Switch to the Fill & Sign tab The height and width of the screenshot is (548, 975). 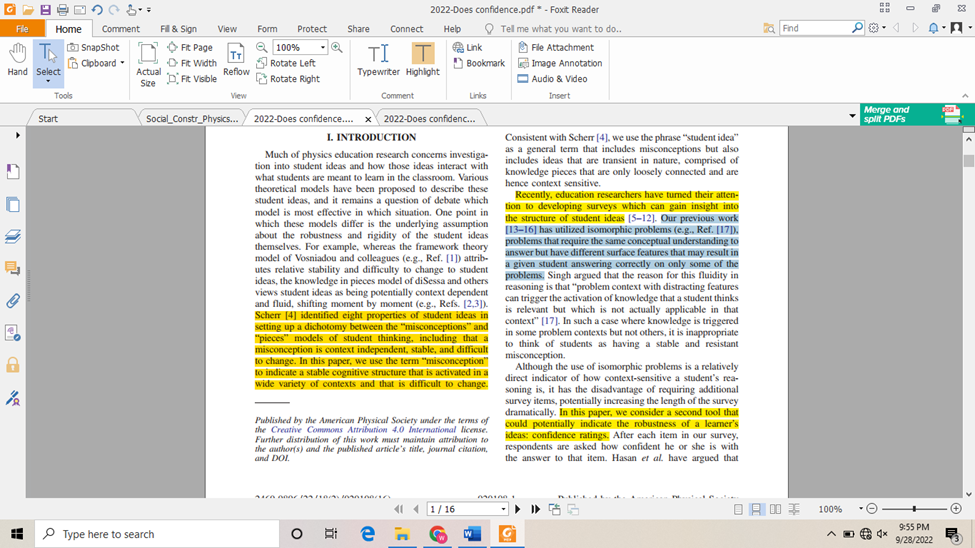178,29
